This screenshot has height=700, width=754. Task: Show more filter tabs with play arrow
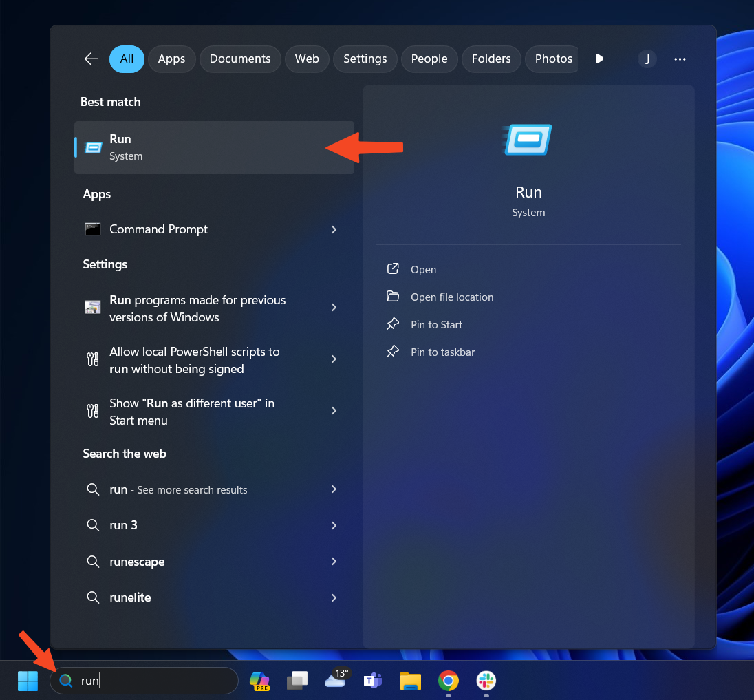click(599, 59)
